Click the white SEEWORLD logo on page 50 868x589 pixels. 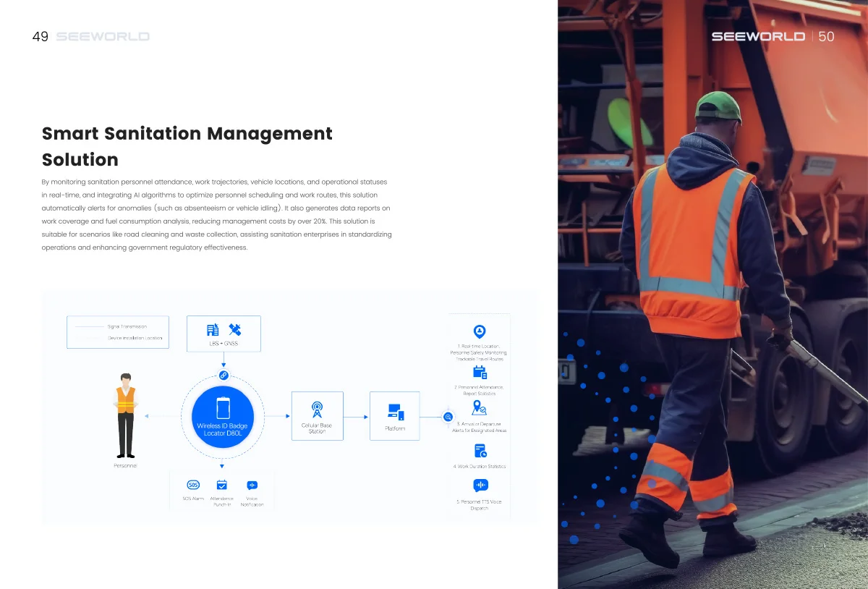[x=758, y=36]
